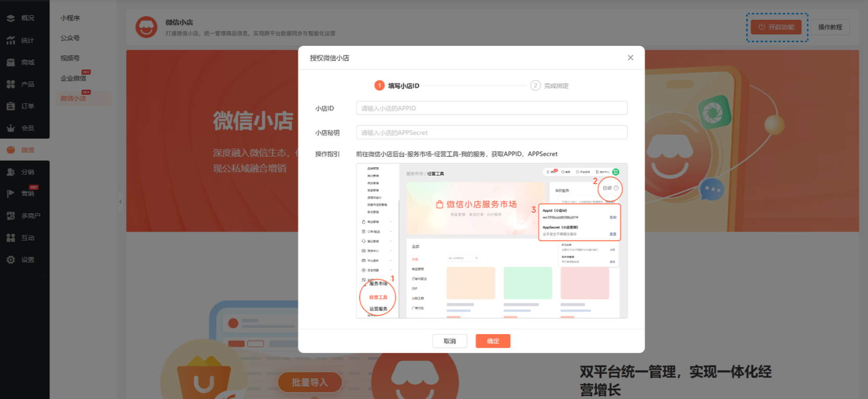Click the 批量导入 button on banner
The height and width of the screenshot is (399, 868).
coord(310,382)
